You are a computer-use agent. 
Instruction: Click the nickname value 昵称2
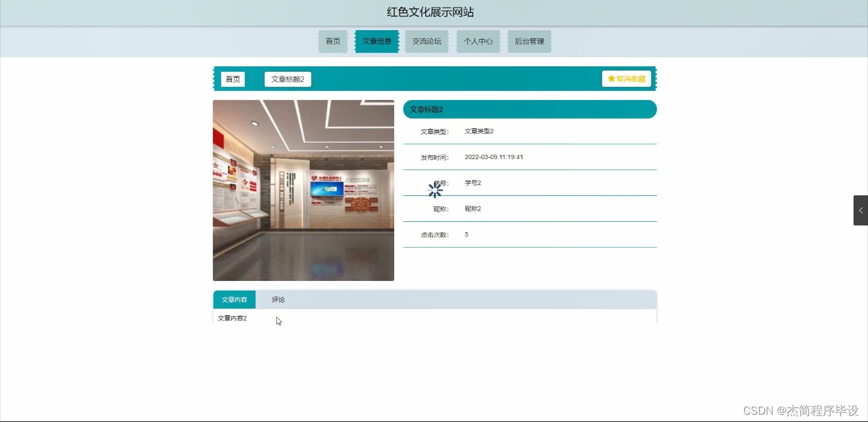coord(471,208)
